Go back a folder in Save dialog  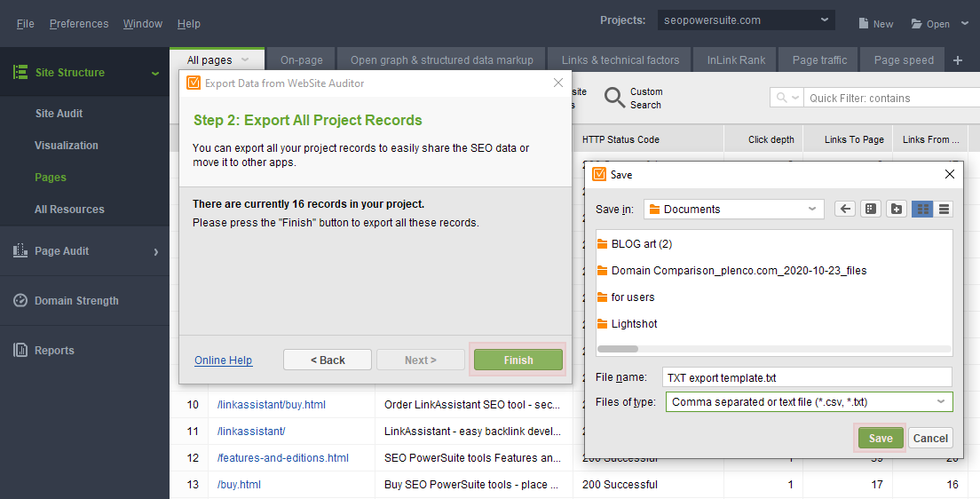[845, 209]
